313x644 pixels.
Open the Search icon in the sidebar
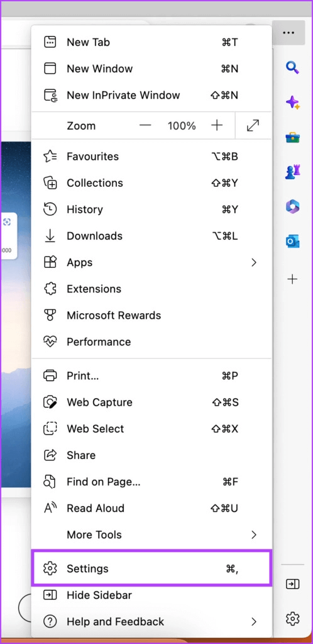point(292,67)
